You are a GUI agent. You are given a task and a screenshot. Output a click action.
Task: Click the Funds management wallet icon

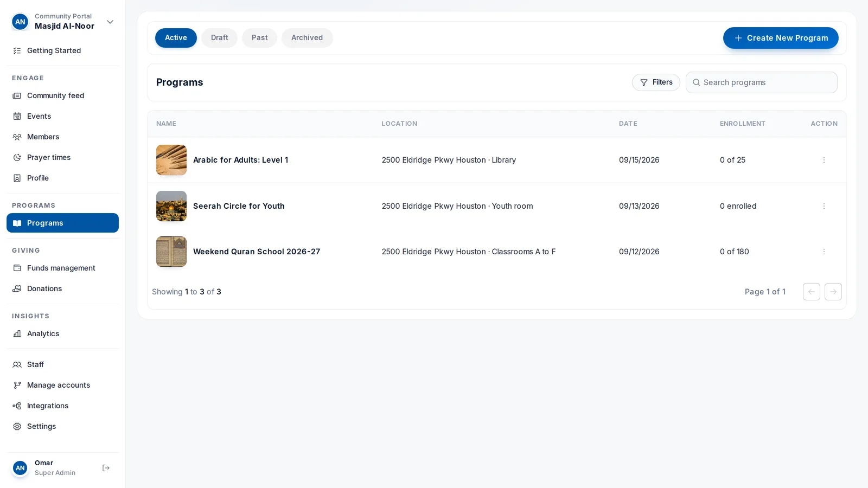17,268
